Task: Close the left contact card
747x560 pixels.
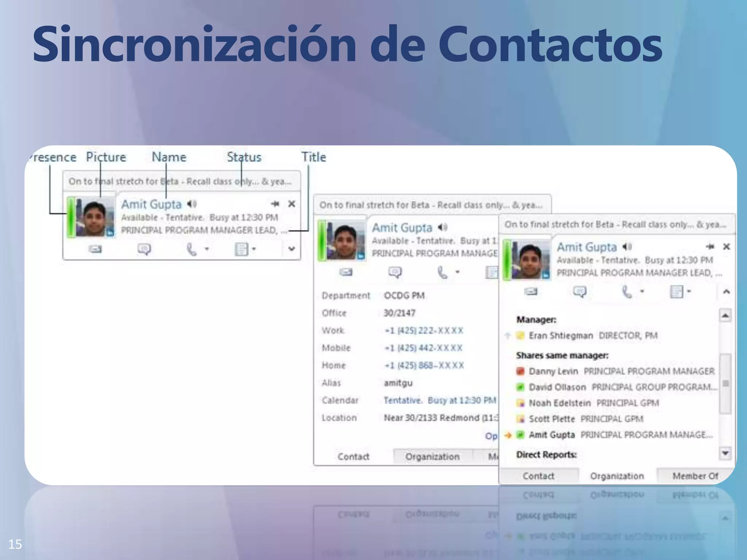Action: pyautogui.click(x=291, y=204)
